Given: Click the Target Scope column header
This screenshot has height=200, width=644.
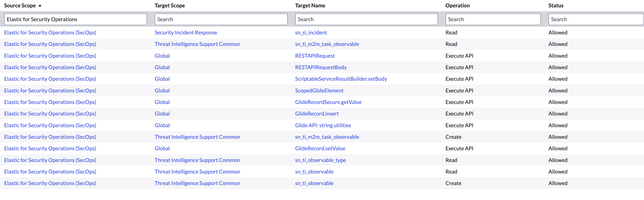Looking at the screenshot, I should (x=170, y=5).
